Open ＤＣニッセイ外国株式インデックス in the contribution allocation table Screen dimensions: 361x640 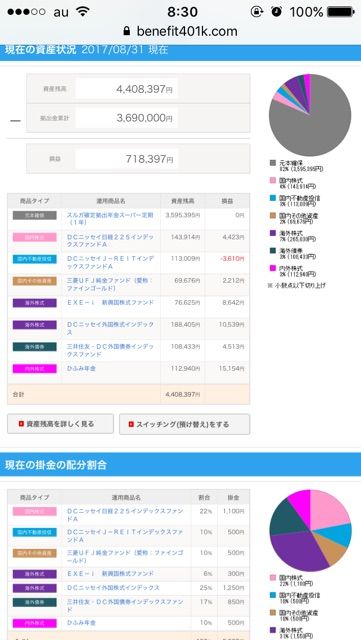pyautogui.click(x=113, y=587)
